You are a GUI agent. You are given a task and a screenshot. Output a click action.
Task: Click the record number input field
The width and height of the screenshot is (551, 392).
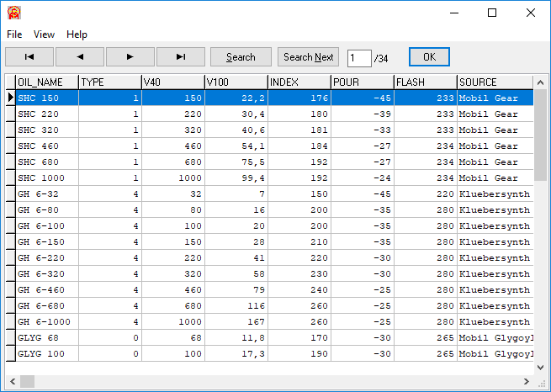click(359, 57)
